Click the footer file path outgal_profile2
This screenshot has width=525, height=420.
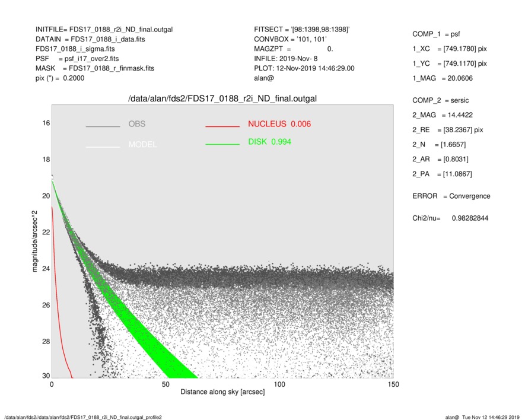click(83, 417)
